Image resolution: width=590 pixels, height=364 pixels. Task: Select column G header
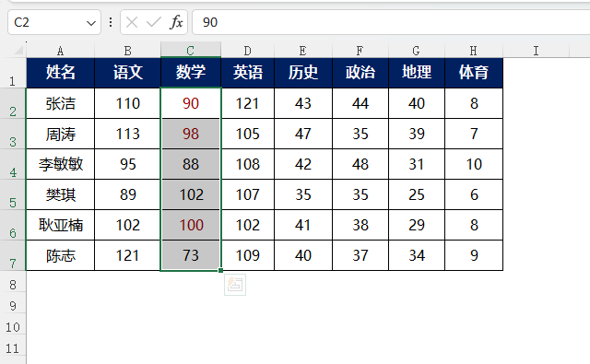[417, 50]
